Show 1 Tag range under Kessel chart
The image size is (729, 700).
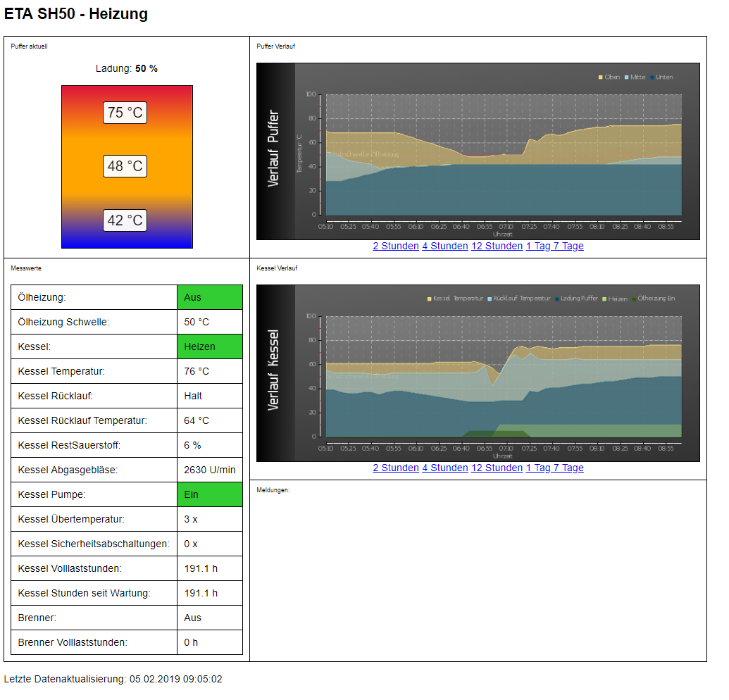click(x=538, y=468)
